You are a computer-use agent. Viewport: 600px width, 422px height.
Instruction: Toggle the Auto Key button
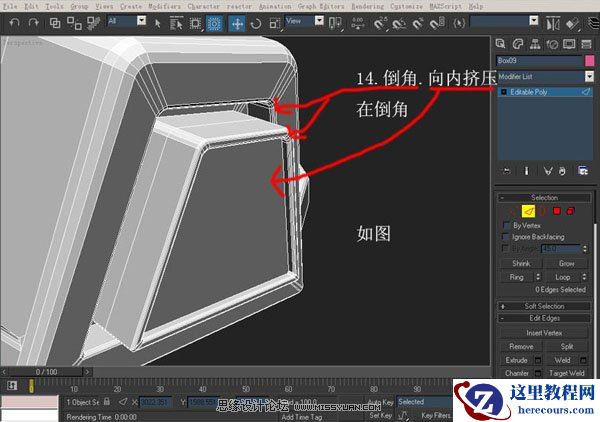(x=380, y=402)
